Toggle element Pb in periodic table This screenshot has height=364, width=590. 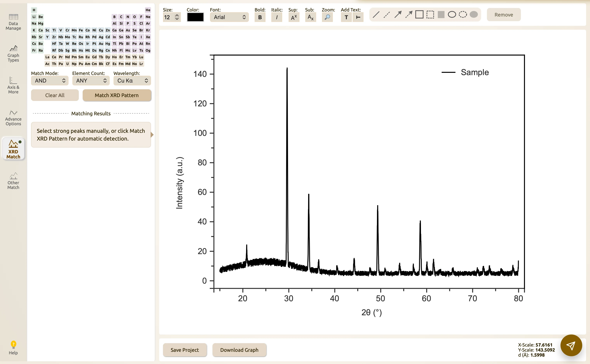click(x=121, y=44)
